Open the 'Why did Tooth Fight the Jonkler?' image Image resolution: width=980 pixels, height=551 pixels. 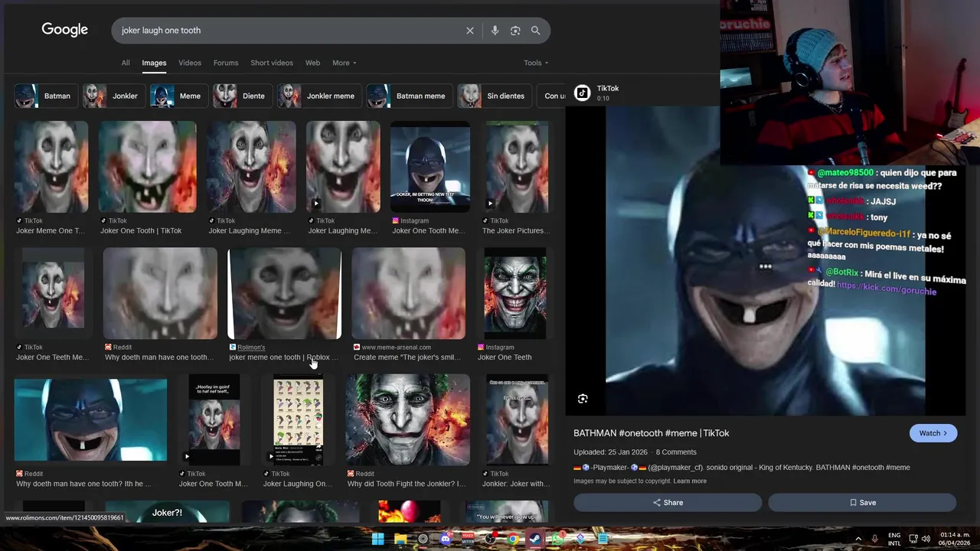pyautogui.click(x=407, y=420)
